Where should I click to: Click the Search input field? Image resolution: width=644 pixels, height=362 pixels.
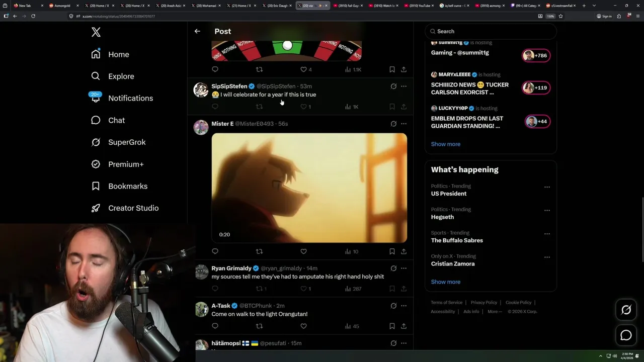point(491,31)
